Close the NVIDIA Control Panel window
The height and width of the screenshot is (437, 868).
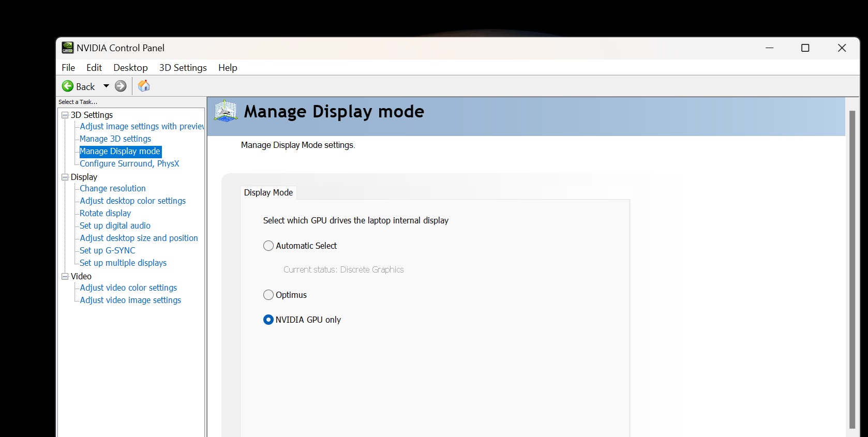(842, 48)
